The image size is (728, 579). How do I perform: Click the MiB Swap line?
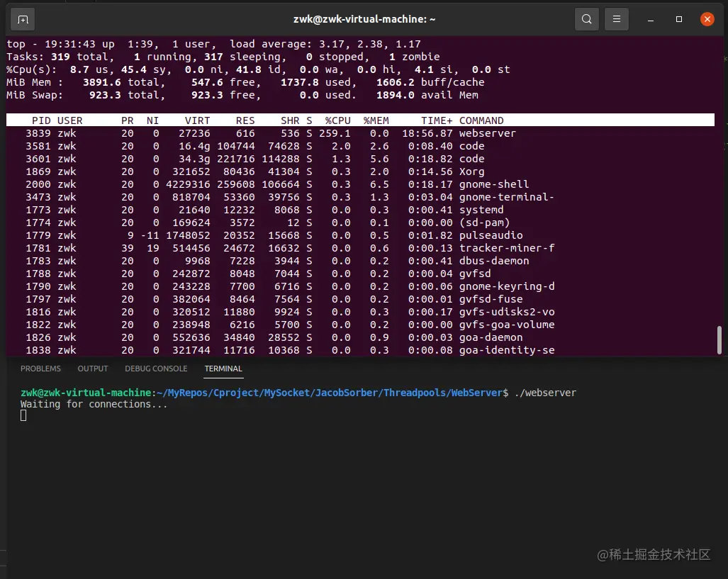click(242, 95)
